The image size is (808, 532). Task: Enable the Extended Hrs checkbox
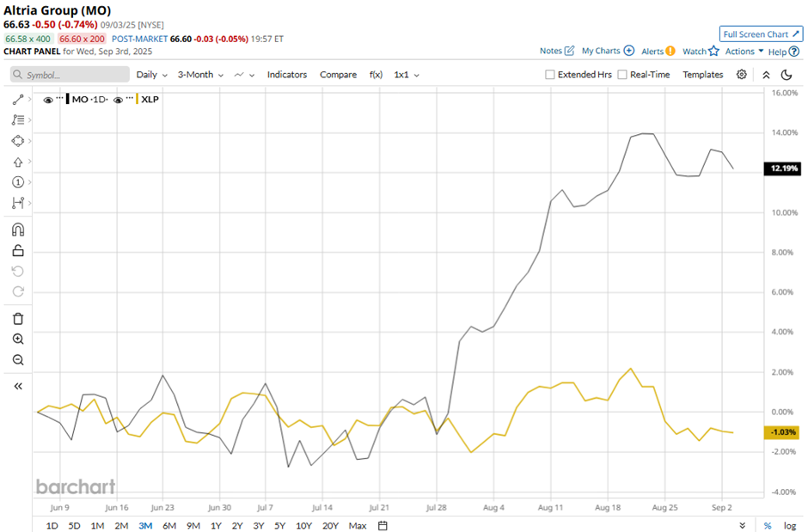coord(550,75)
